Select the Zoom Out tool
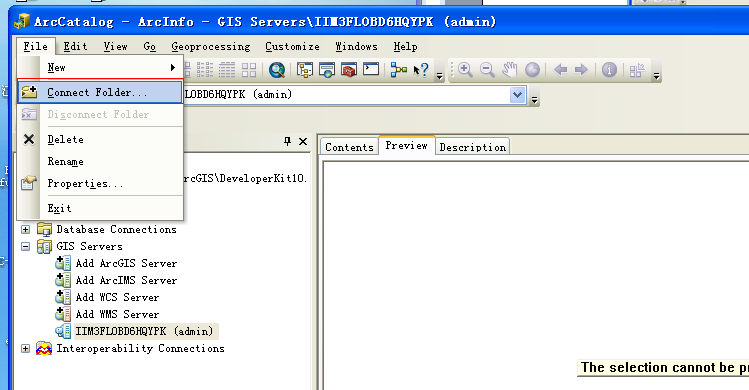This screenshot has height=390, width=749. pos(487,70)
